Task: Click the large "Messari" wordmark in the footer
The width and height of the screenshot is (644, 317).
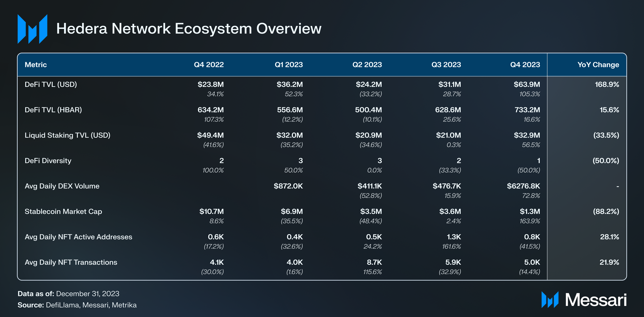Action: click(x=596, y=300)
